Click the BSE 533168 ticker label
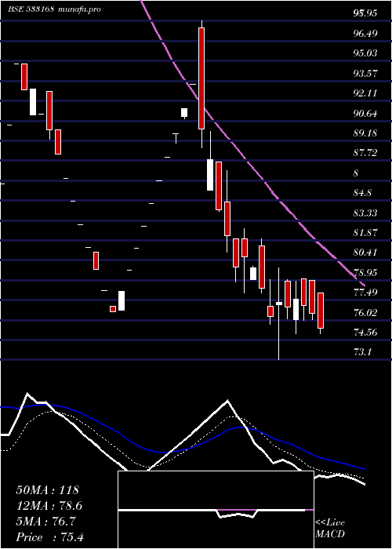Image resolution: width=392 pixels, height=549 pixels. [31, 9]
